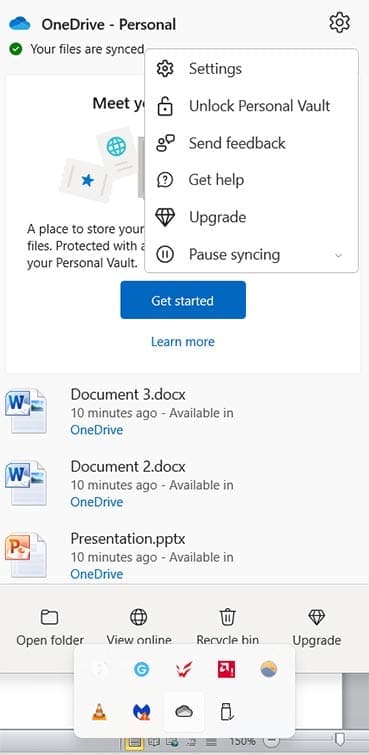
Task: Click the Word icon for Document 2.docx
Action: pyautogui.click(x=26, y=483)
